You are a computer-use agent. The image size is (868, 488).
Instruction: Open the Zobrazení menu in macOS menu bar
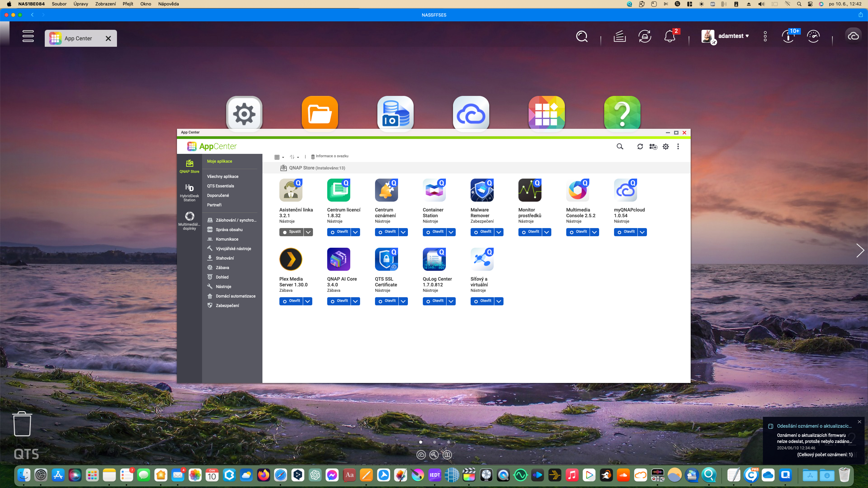[105, 4]
